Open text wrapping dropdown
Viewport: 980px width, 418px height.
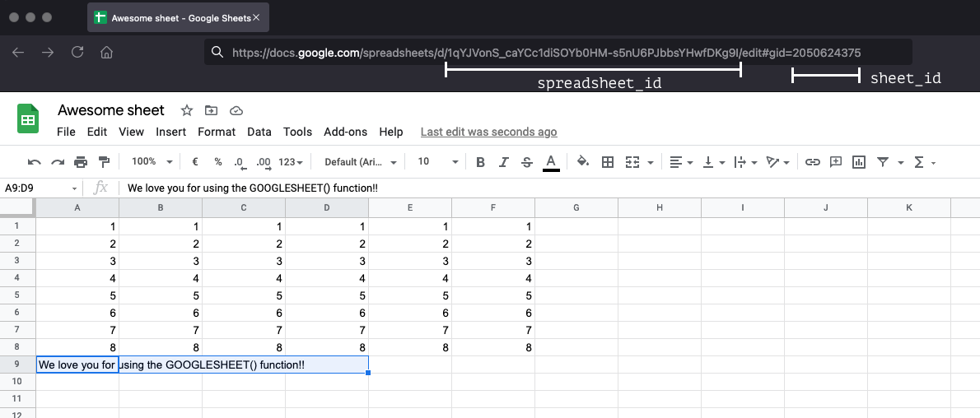tap(745, 162)
